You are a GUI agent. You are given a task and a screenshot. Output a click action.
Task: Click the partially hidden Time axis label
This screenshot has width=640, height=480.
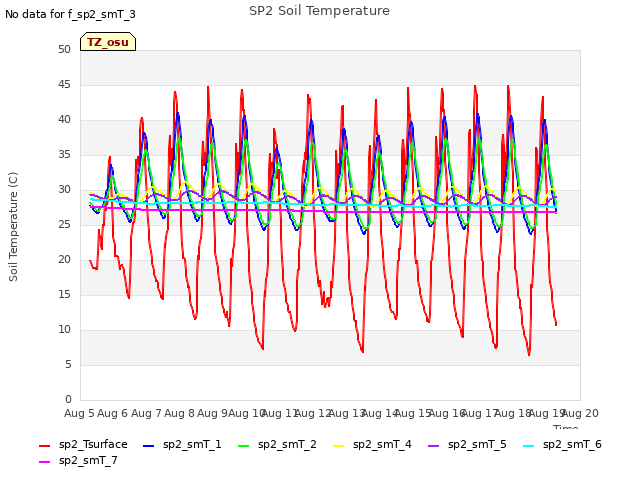[x=566, y=427]
